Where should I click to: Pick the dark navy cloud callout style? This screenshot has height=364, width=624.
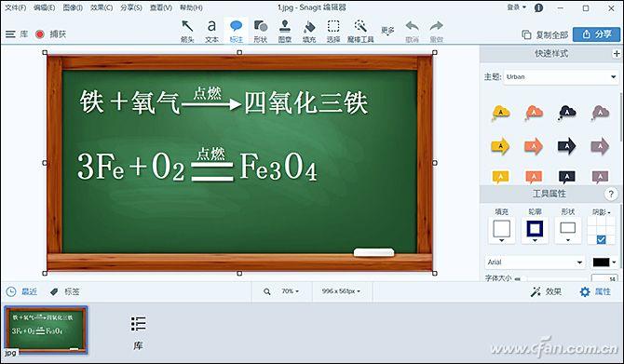click(x=567, y=113)
